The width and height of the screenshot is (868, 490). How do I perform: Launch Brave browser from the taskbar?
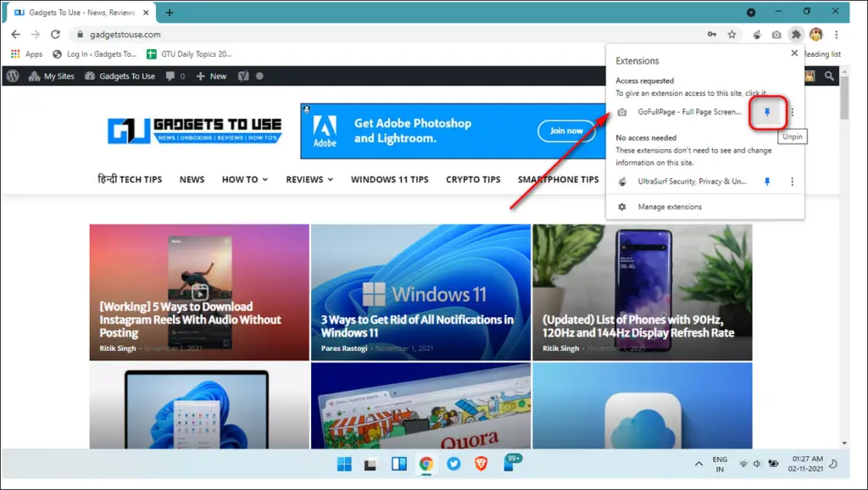pos(481,464)
